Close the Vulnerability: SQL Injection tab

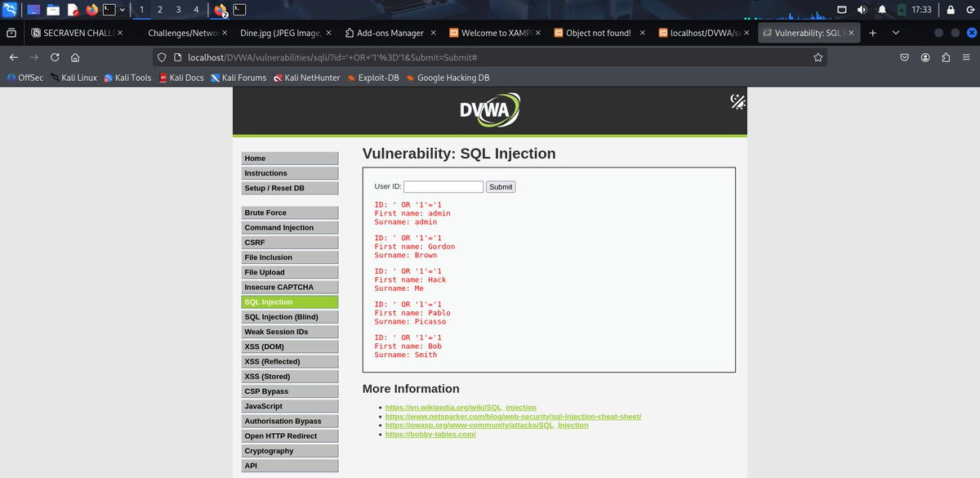pyautogui.click(x=851, y=33)
